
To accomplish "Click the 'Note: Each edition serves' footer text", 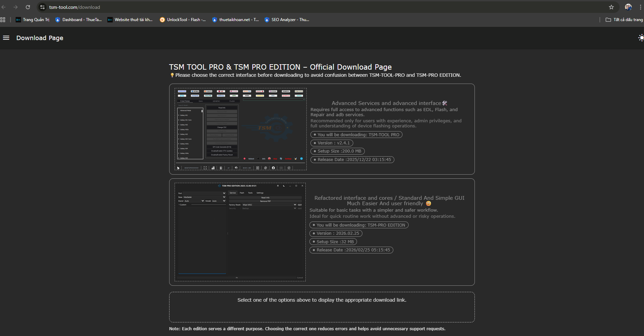I will tap(307, 329).
